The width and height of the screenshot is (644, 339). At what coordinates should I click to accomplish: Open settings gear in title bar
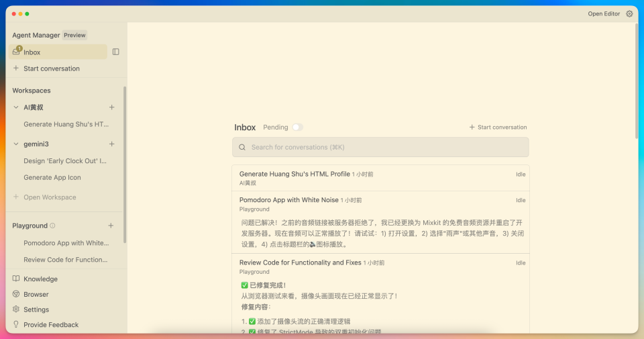point(629,14)
